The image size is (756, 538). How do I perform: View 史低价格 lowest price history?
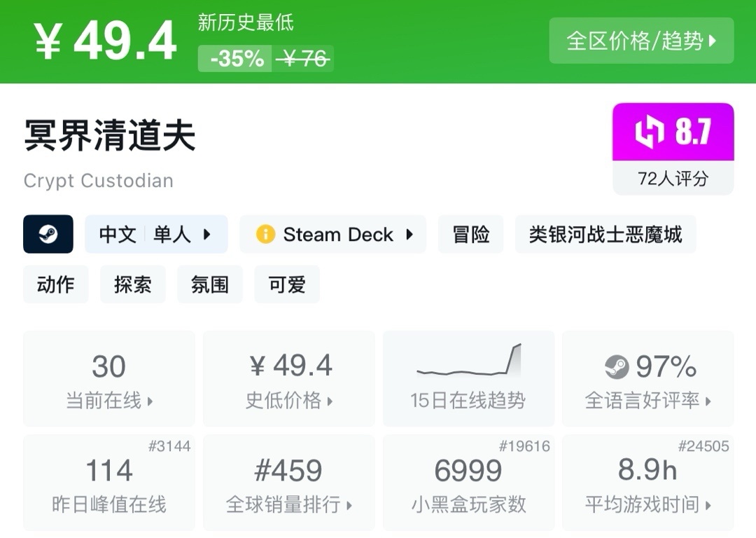pos(289,379)
